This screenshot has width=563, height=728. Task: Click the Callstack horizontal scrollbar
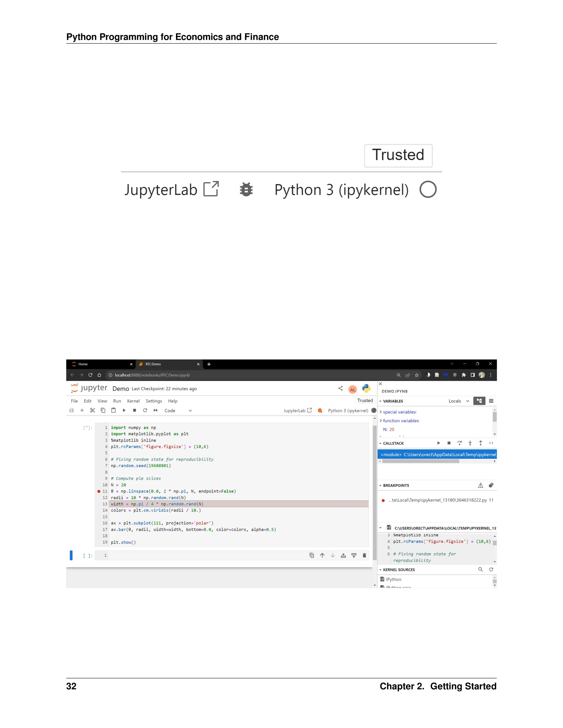click(421, 461)
